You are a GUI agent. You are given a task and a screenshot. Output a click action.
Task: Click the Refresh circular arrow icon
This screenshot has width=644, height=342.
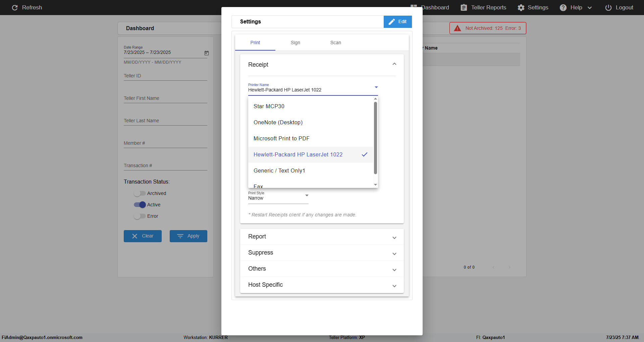point(15,7)
